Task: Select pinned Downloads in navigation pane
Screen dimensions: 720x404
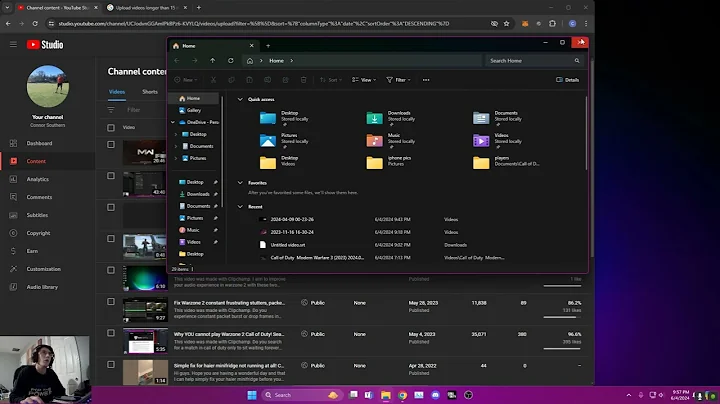Action: (x=198, y=194)
